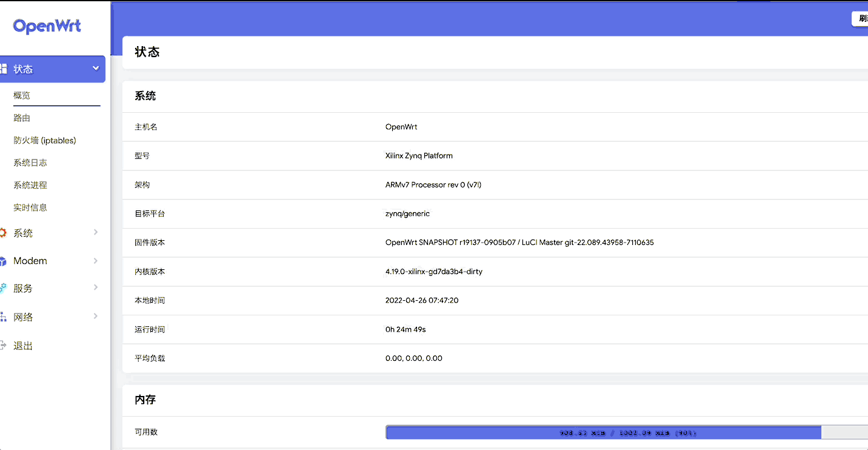Image resolution: width=868 pixels, height=450 pixels.
Task: Click the 运行时间 label
Action: (x=150, y=329)
